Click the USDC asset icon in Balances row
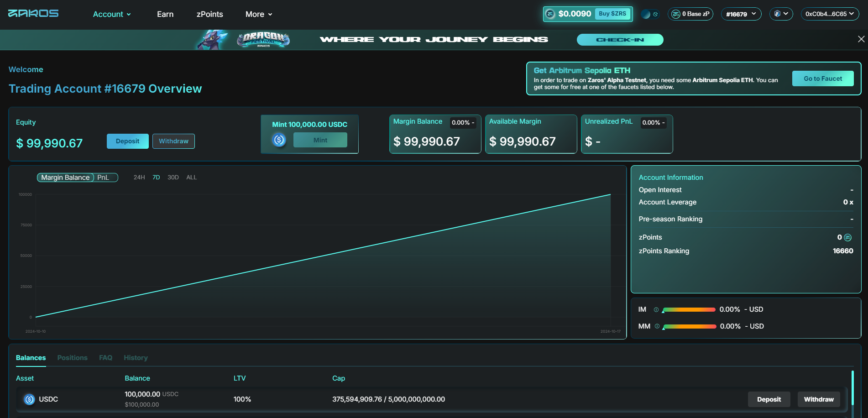Screen dimensions: 868x418 [x=29, y=399]
